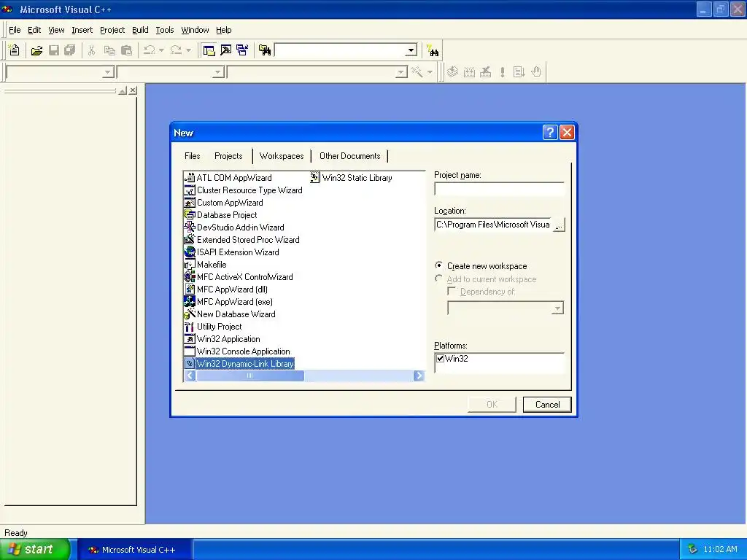Open the Project menu
Screen dimensions: 747x560
pyautogui.click(x=112, y=30)
